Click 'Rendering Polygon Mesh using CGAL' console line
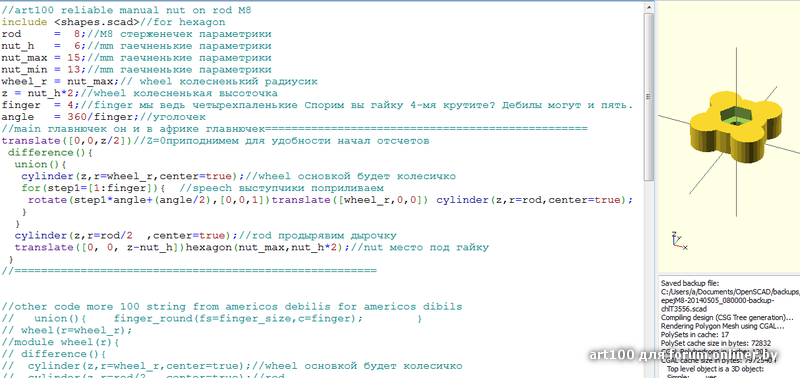This screenshot has width=800, height=378. [x=722, y=325]
